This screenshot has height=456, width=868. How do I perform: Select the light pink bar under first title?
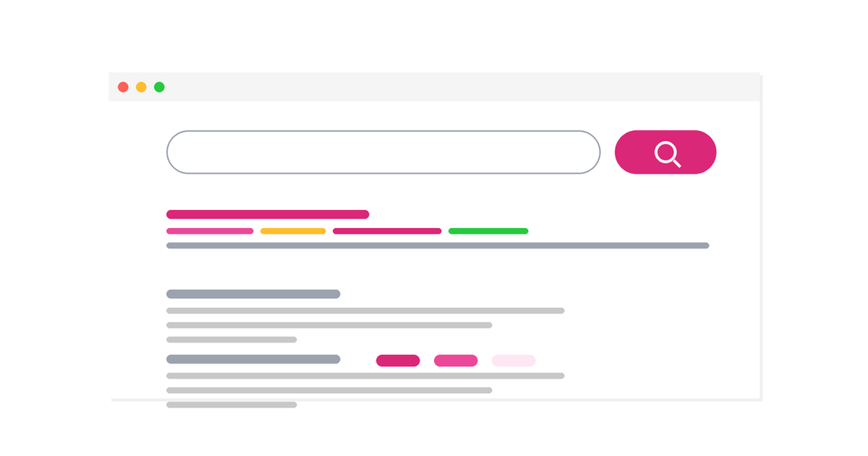210,231
